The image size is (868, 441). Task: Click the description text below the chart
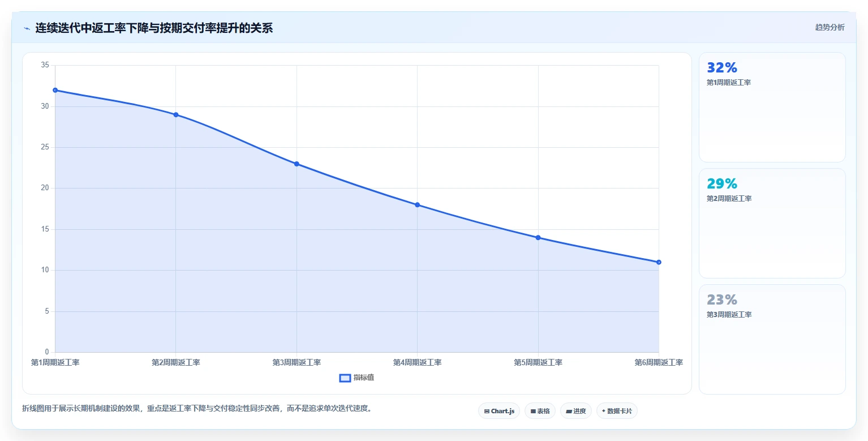click(197, 408)
